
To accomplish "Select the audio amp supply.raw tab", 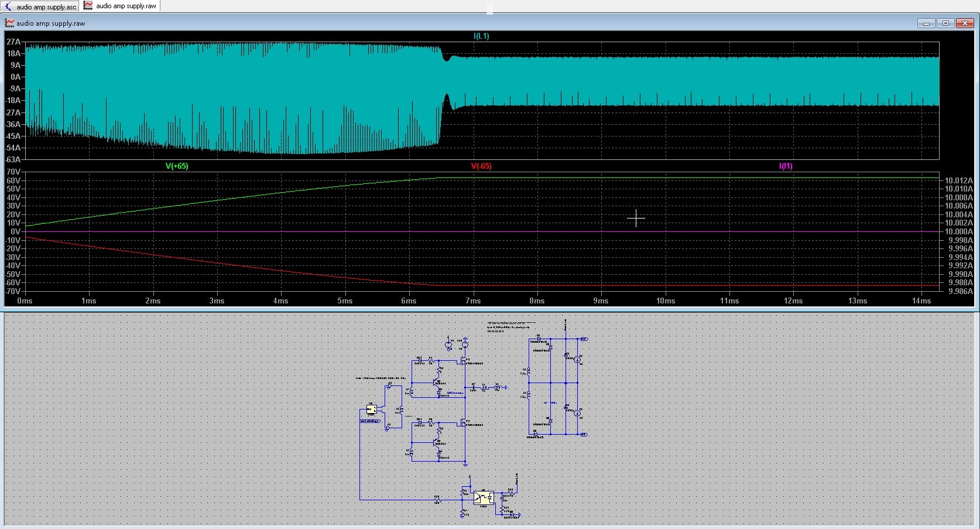I will coord(120,6).
